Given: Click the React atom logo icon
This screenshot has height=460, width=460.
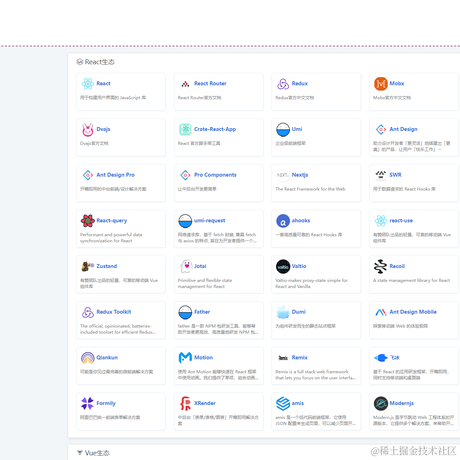Looking at the screenshot, I should tap(88, 83).
